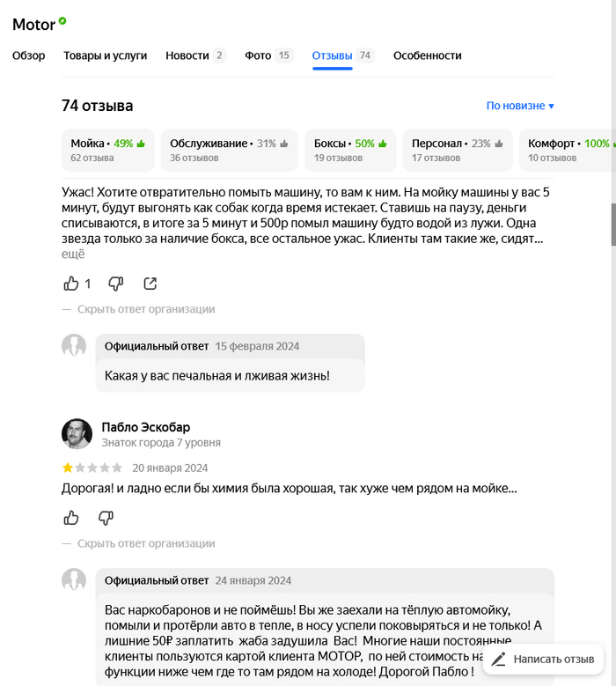The width and height of the screenshot is (616, 686).
Task: Switch to the Обзор tab
Action: (x=28, y=55)
